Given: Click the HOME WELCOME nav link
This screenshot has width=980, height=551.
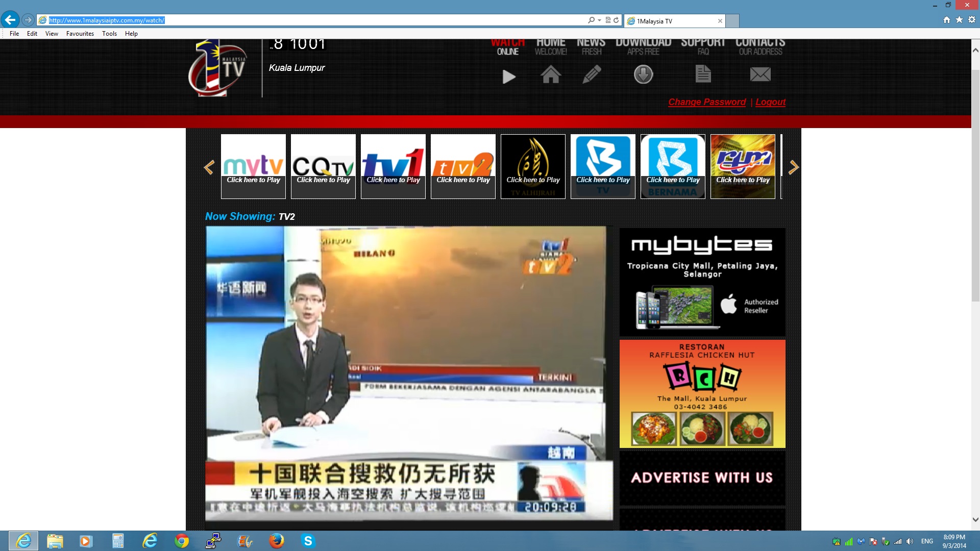Looking at the screenshot, I should (551, 47).
